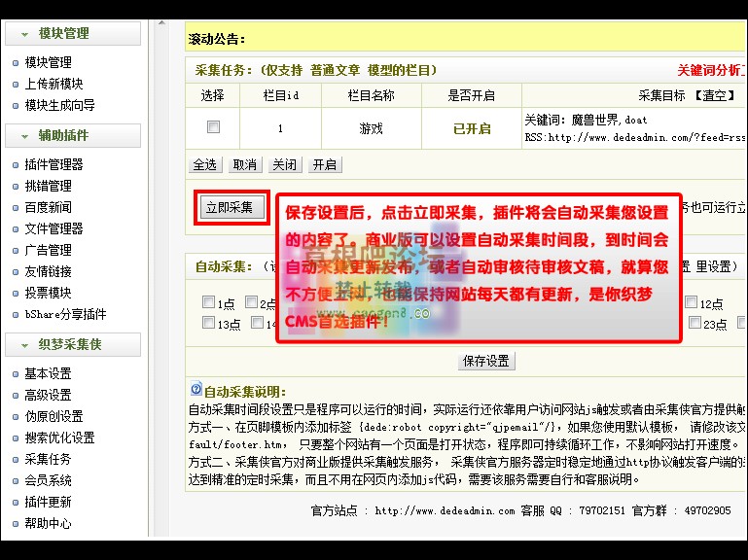
Task: Open 插件更新 in sidebar
Action: point(49,502)
